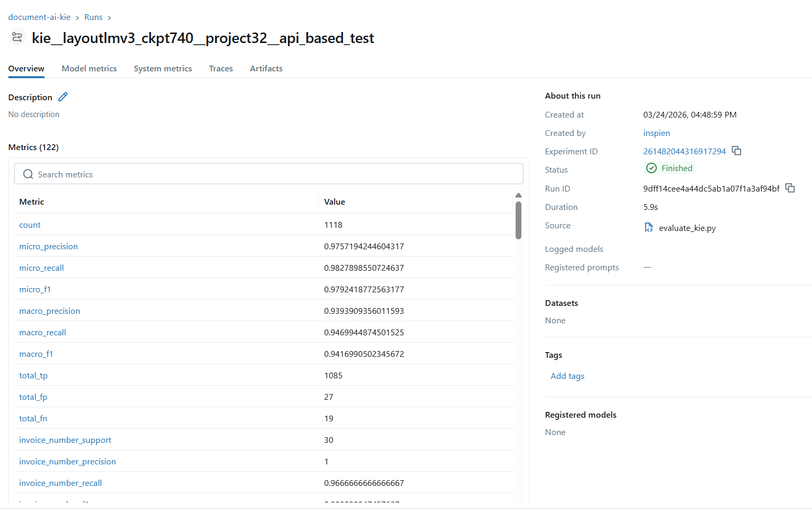Click Add tags in Tags section
812x509 pixels.
tap(567, 376)
